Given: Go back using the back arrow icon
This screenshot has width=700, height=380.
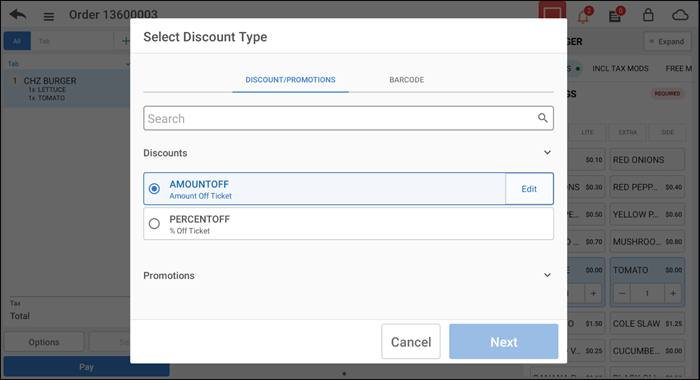Looking at the screenshot, I should point(18,15).
